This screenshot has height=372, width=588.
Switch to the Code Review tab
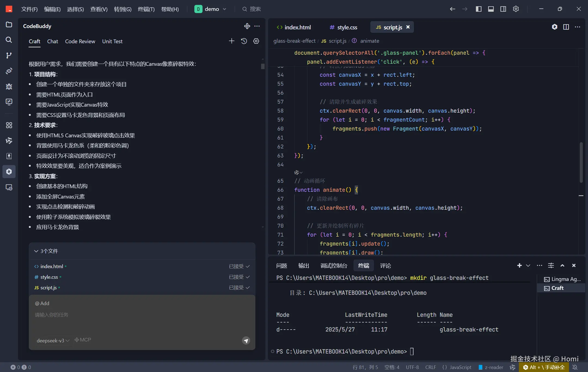point(80,41)
